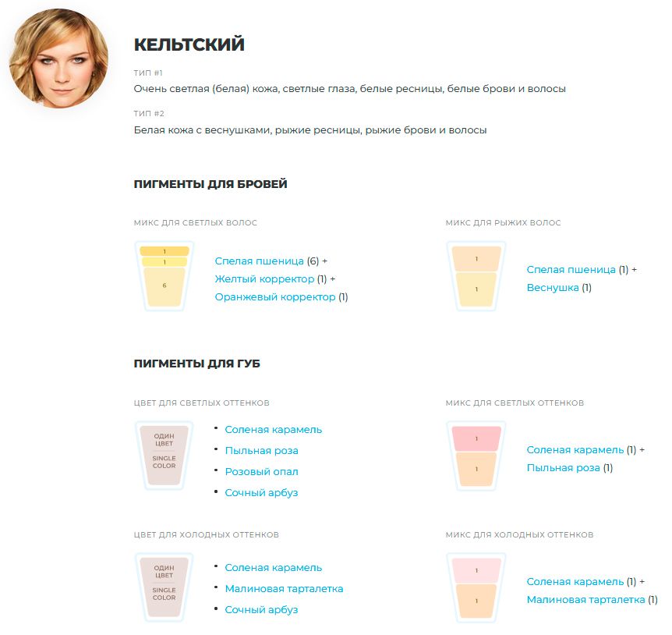The height and width of the screenshot is (635, 672).
Task: Click the cold shades lip mix cup
Action: (476, 587)
